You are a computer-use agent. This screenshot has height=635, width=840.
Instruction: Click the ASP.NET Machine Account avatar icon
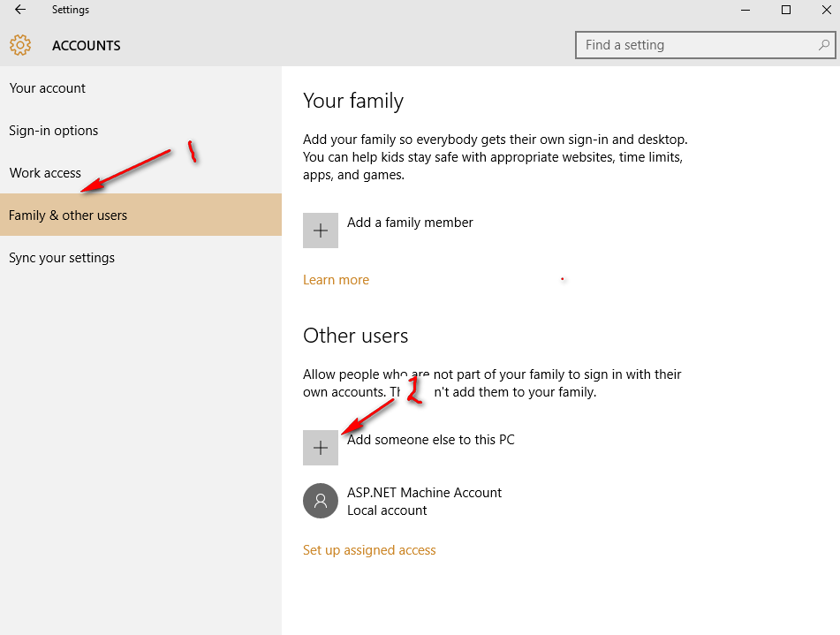coord(321,501)
